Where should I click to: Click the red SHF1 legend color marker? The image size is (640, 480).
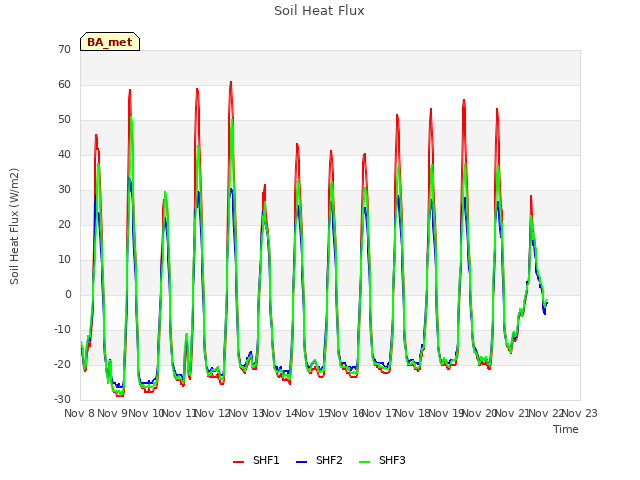[238, 462]
